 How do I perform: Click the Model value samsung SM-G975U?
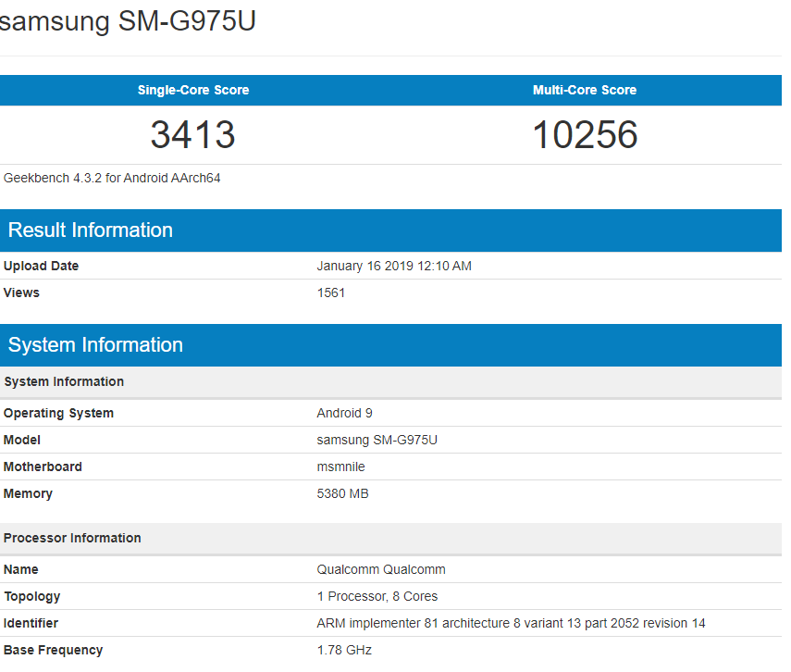(x=377, y=440)
